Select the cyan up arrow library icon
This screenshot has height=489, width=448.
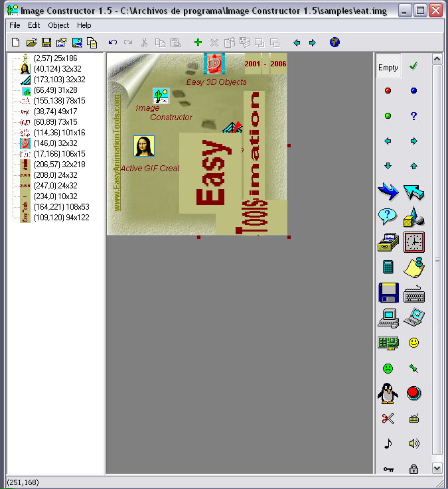pyautogui.click(x=413, y=166)
